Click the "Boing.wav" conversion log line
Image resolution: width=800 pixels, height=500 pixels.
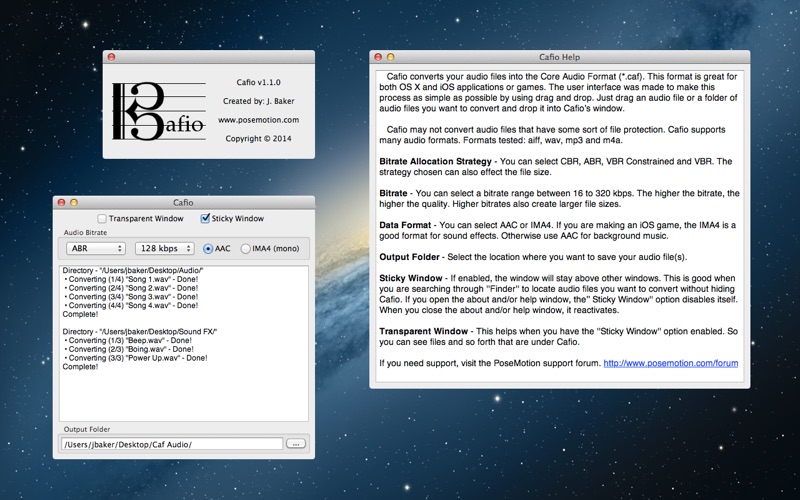pyautogui.click(x=129, y=349)
